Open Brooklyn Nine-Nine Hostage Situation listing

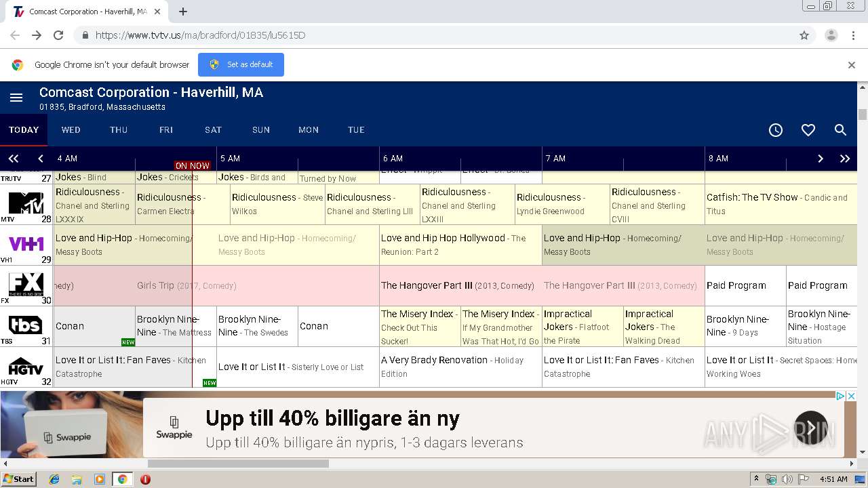[822, 326]
